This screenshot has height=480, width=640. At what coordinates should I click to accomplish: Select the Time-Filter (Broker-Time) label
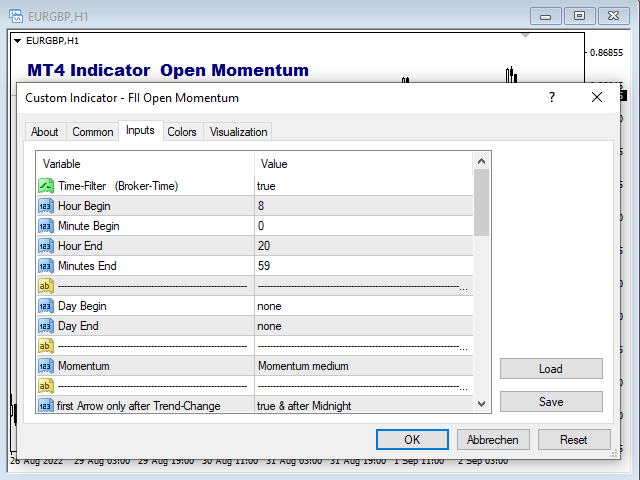(118, 186)
